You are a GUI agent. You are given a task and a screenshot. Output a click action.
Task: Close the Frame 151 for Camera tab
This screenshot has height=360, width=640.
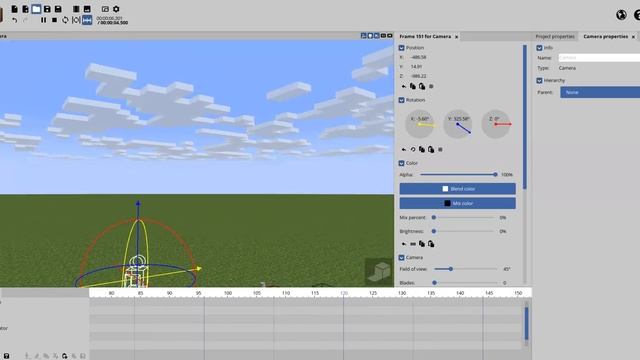click(456, 37)
